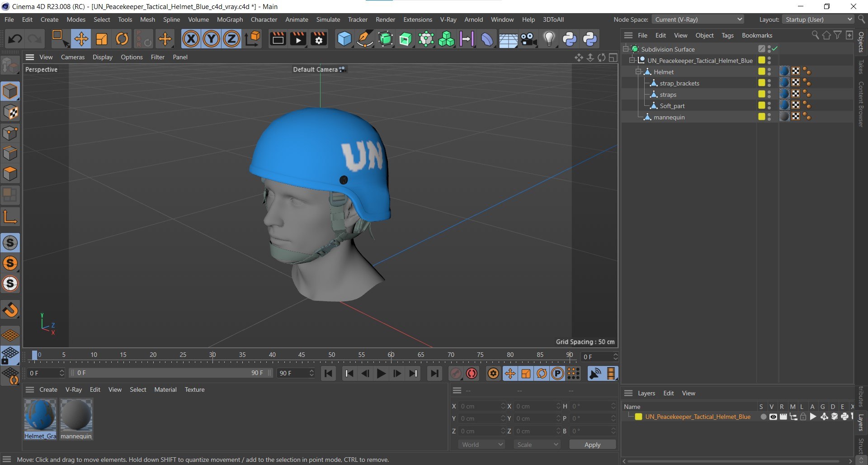
Task: Toggle Autokeying button
Action: point(472,373)
